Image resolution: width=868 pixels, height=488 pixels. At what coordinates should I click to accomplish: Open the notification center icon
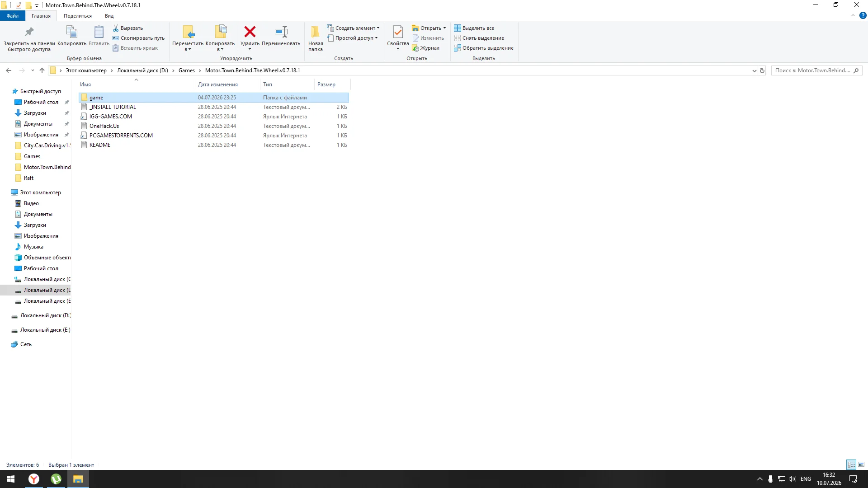[853, 479]
